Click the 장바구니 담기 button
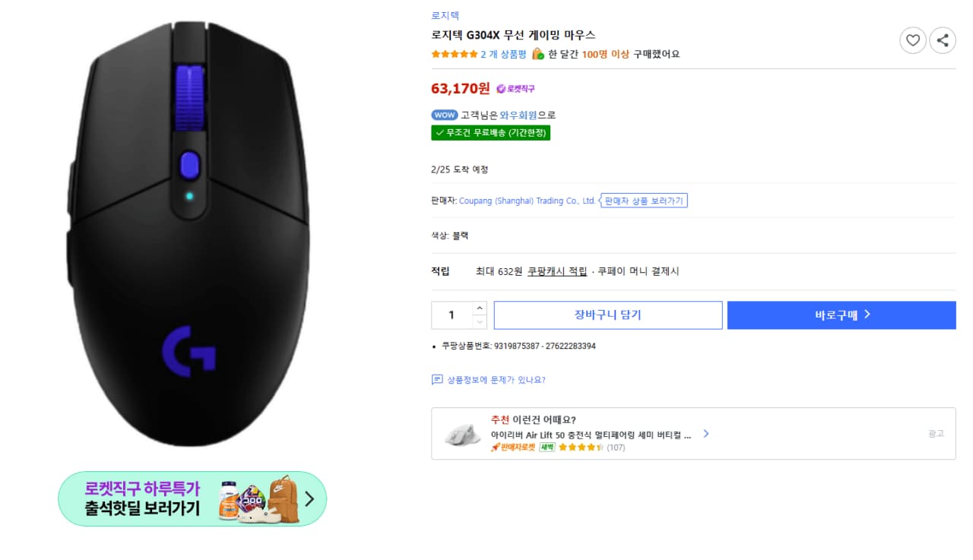This screenshot has height=560, width=973. [x=607, y=315]
